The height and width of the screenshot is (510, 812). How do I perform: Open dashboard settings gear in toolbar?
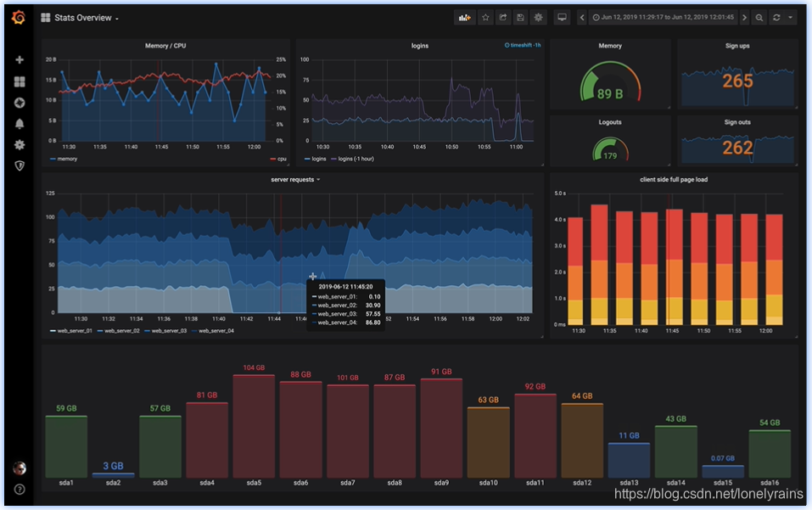(x=539, y=18)
